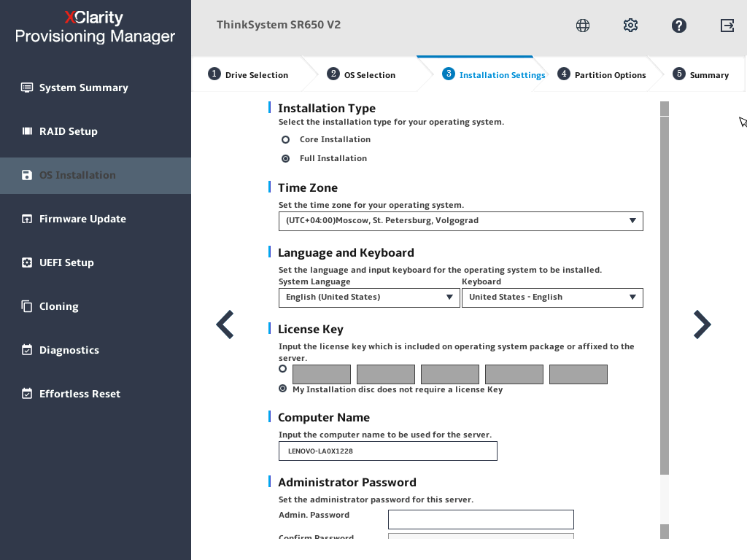This screenshot has width=747, height=560.
Task: Click the third license key field
Action: (x=450, y=374)
